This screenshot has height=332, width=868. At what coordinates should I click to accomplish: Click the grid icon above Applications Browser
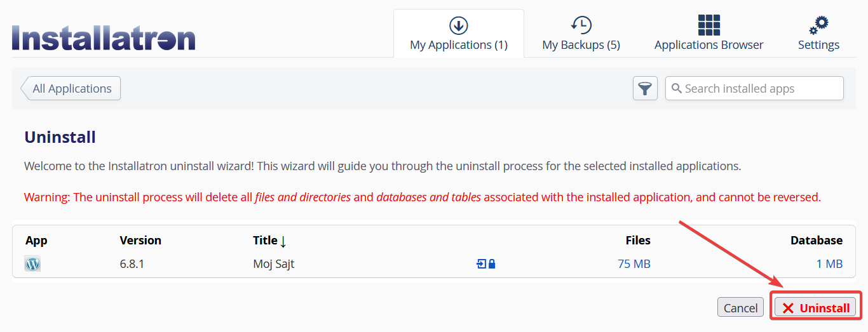click(709, 25)
